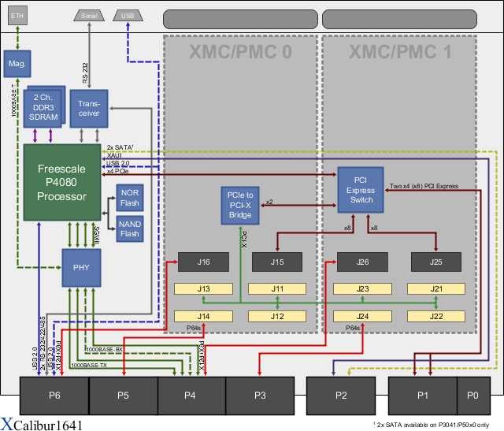Select the Serial connector block
Image resolution: width=504 pixels, height=431 pixels.
[x=89, y=16]
